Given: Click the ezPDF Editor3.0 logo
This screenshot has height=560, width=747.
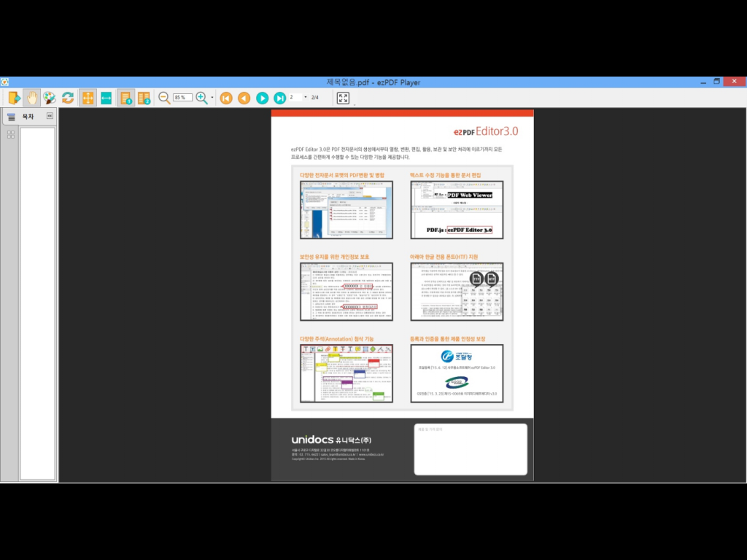Looking at the screenshot, I should (x=485, y=131).
